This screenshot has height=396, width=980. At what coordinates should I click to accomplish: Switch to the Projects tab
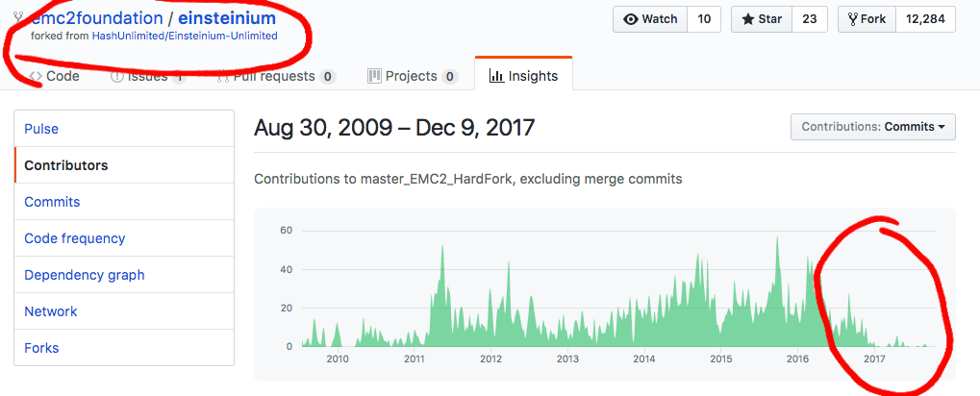(413, 76)
